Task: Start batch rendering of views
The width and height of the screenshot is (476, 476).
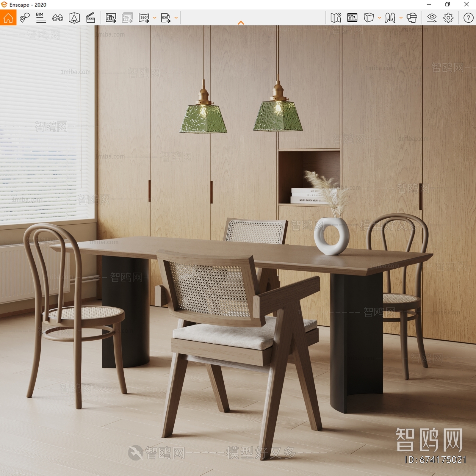Action: (127, 18)
